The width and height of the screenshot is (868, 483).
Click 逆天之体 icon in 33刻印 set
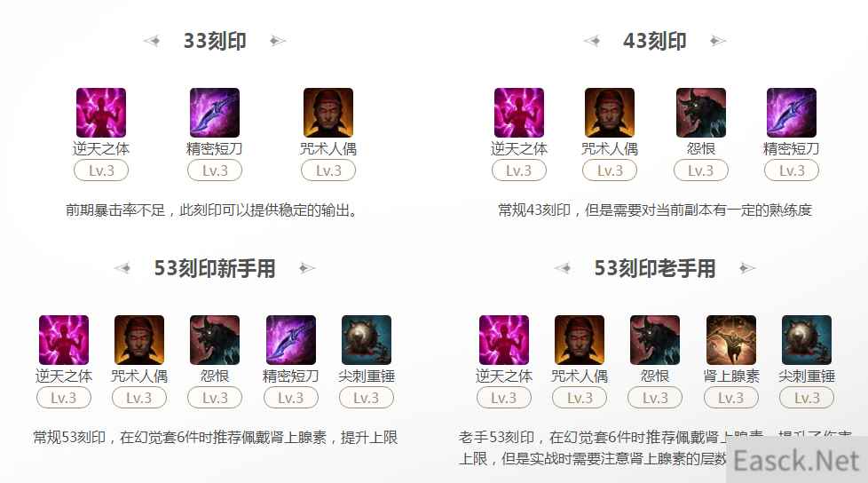(101, 113)
